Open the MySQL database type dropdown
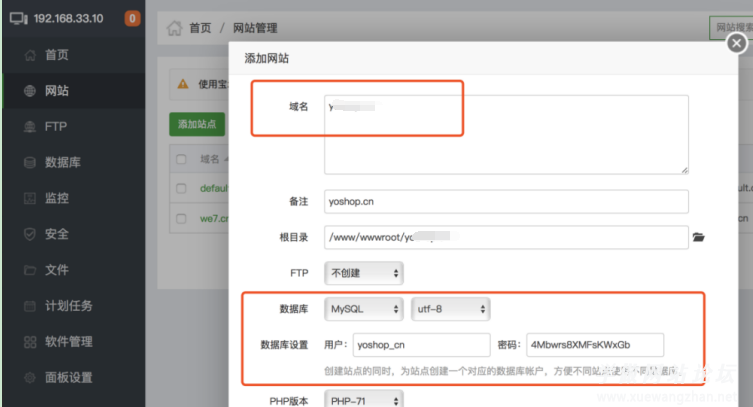The height and width of the screenshot is (407, 753). (x=363, y=309)
